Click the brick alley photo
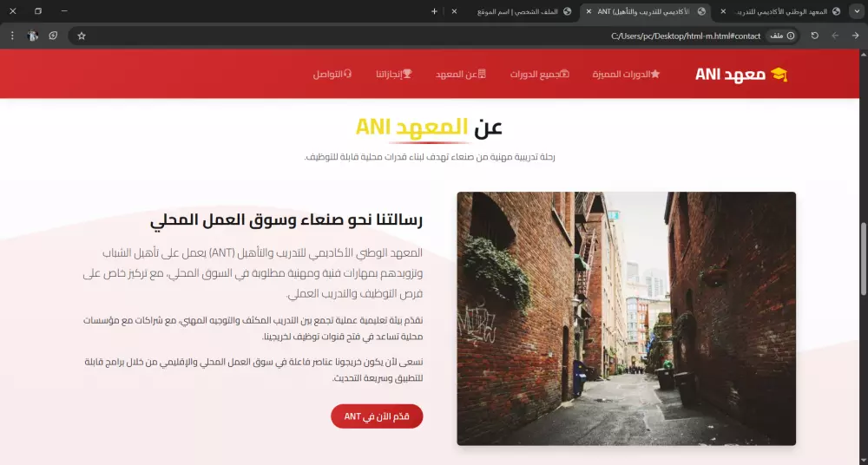Image resolution: width=868 pixels, height=465 pixels. [x=626, y=318]
